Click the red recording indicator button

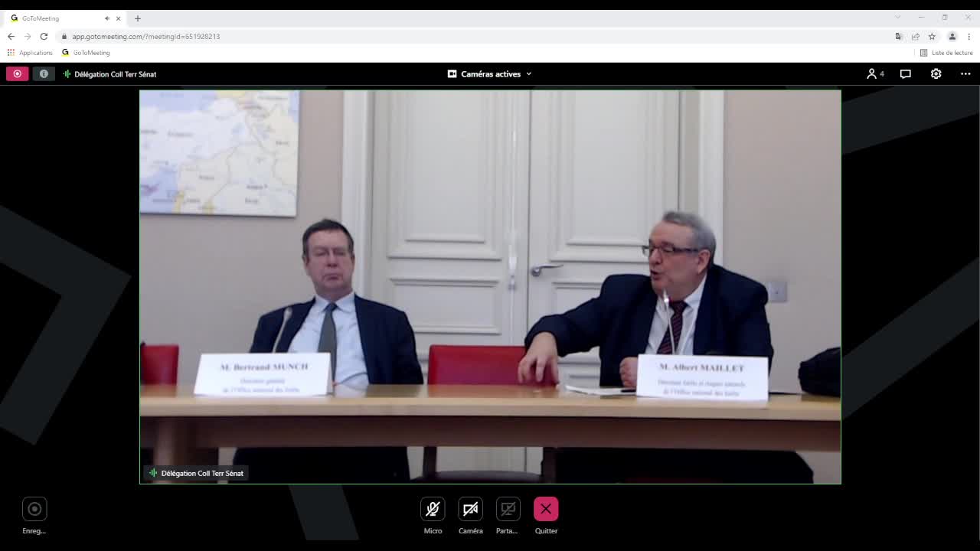click(17, 74)
